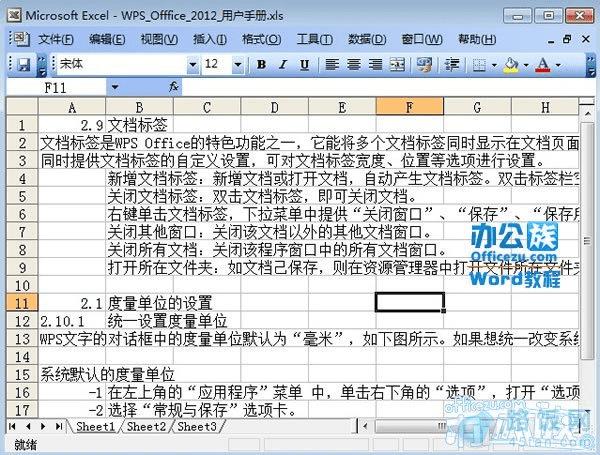Screen dimensions: 600x455
Task: Click vertical scrollbar up arrow
Action: (x=587, y=113)
